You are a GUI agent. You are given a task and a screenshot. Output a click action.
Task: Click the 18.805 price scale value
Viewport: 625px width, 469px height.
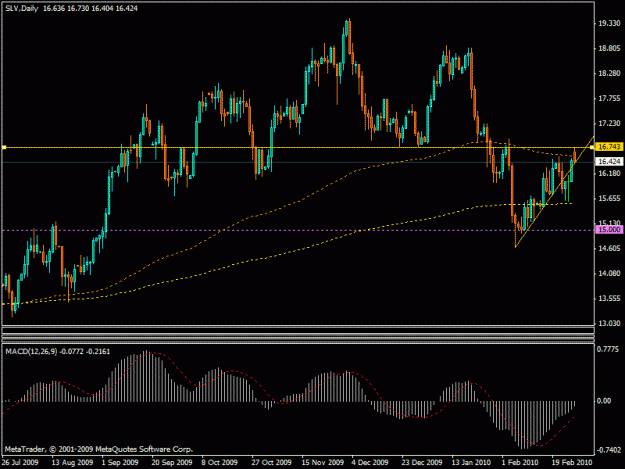click(609, 48)
